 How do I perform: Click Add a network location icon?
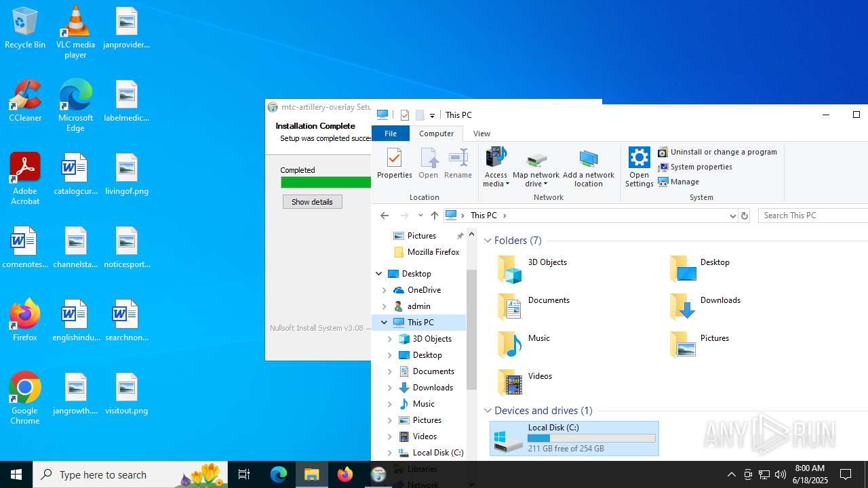pos(588,167)
